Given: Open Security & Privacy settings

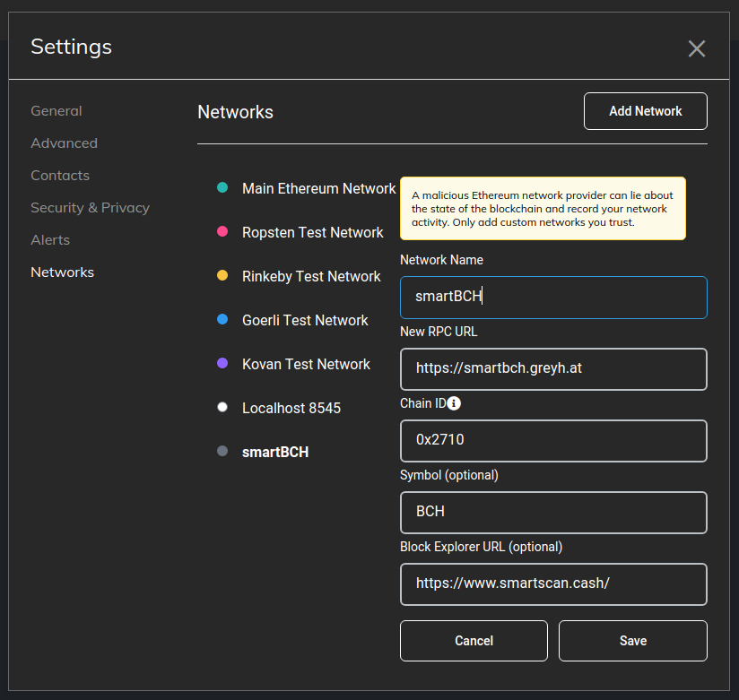Looking at the screenshot, I should point(90,208).
